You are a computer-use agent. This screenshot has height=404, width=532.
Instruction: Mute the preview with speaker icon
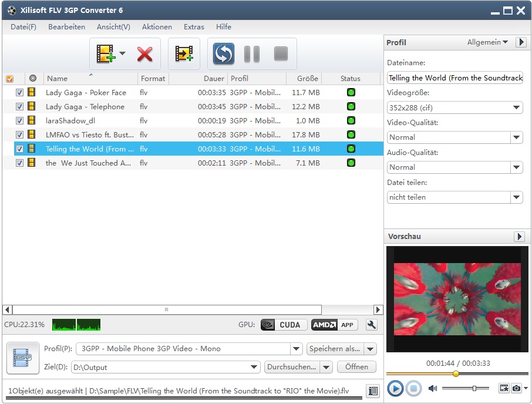pos(433,388)
